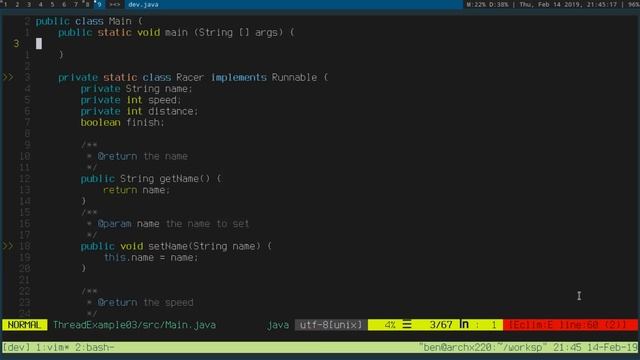Switch to workspace 1 in the top bar

coord(6,4)
